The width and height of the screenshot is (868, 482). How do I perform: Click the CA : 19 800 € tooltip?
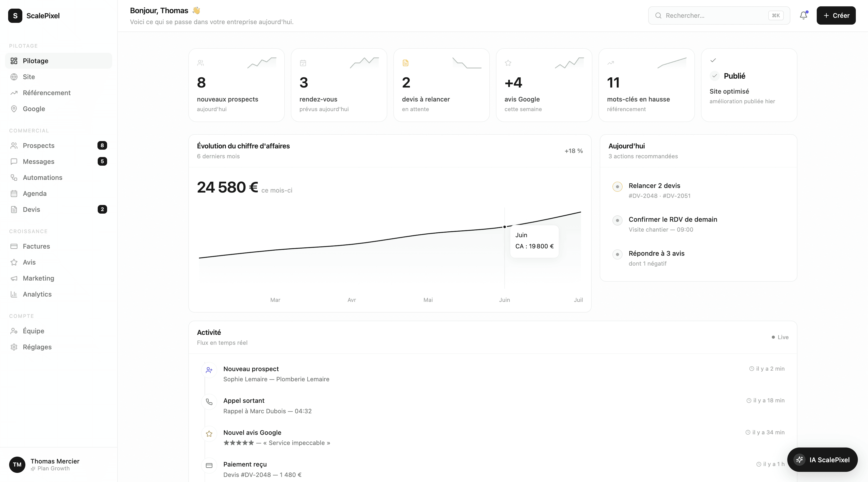(535, 246)
